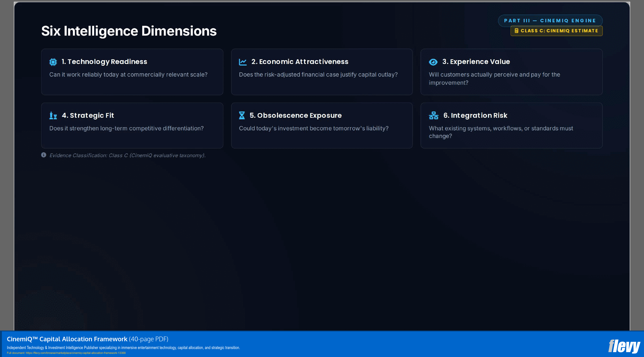Select the 1. Technology Readiness heading
Screen dimensions: 644x357
[105, 62]
